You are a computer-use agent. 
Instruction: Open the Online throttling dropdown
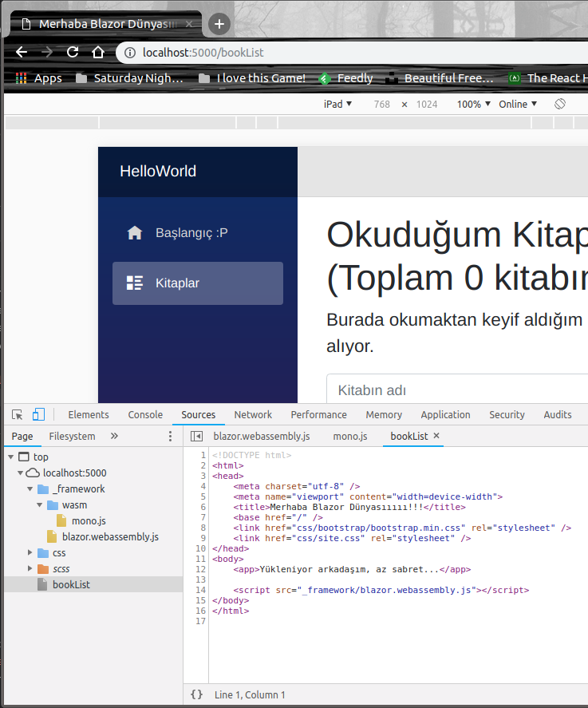pyautogui.click(x=518, y=105)
